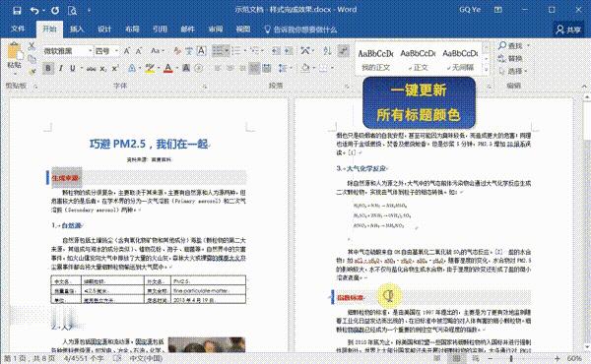Viewport: 591px width, 364px height.
Task: Insert enclosed character icon
Action: (199, 68)
